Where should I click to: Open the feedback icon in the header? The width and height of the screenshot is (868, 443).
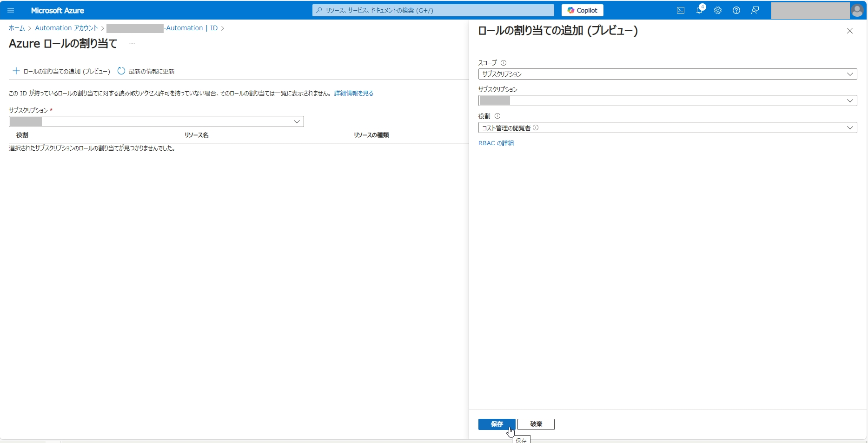click(755, 10)
